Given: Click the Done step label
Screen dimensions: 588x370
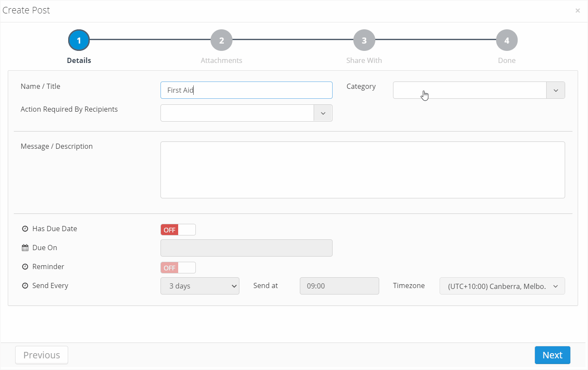Looking at the screenshot, I should coord(507,60).
